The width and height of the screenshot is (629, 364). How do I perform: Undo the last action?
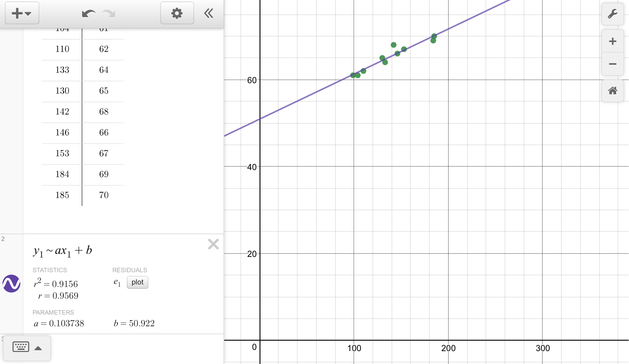[x=88, y=14]
